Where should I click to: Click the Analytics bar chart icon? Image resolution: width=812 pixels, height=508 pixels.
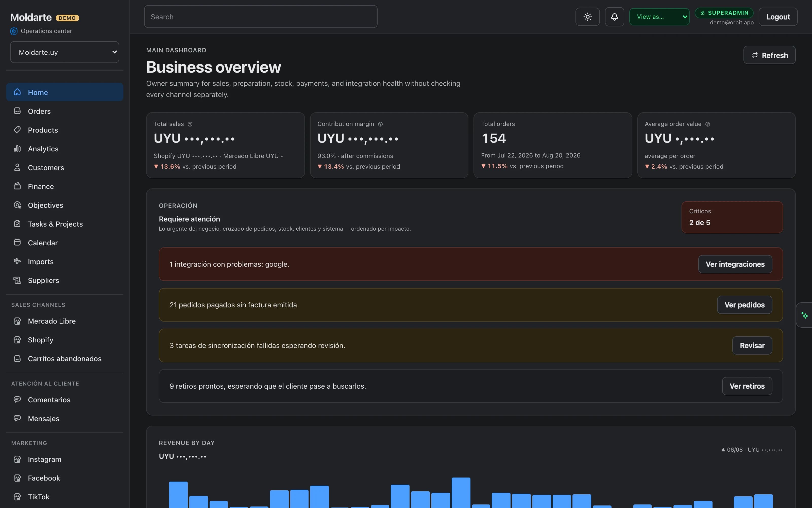coord(17,149)
